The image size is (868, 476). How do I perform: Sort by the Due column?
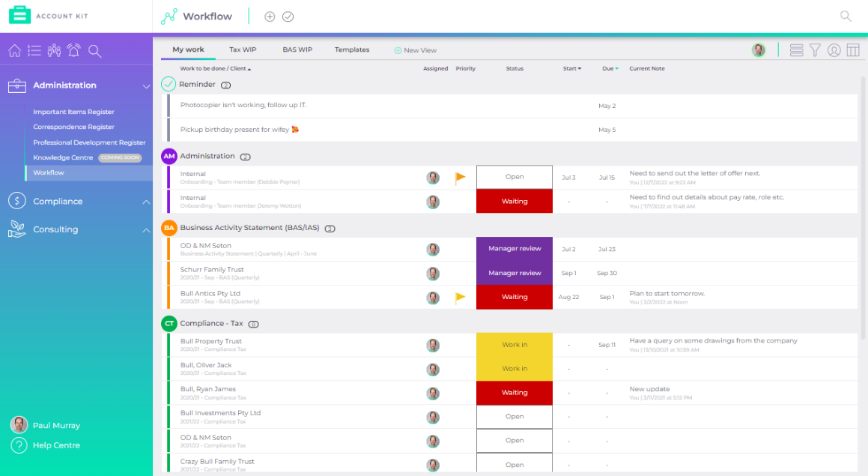(610, 69)
